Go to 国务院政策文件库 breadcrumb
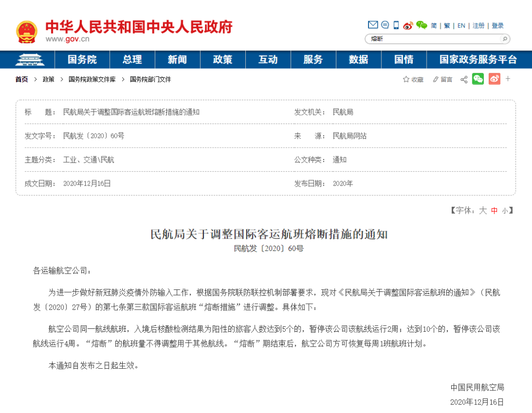The height and width of the screenshot is (413, 532). [x=92, y=79]
